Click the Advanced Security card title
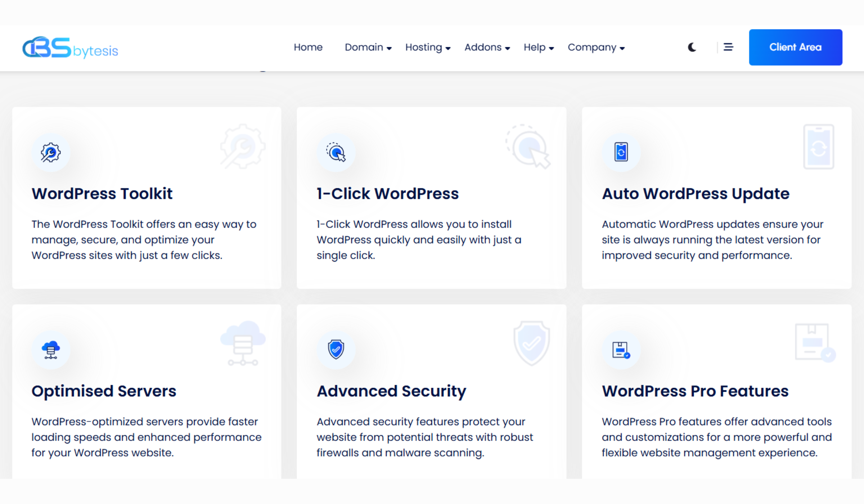864x504 pixels. [x=391, y=391]
